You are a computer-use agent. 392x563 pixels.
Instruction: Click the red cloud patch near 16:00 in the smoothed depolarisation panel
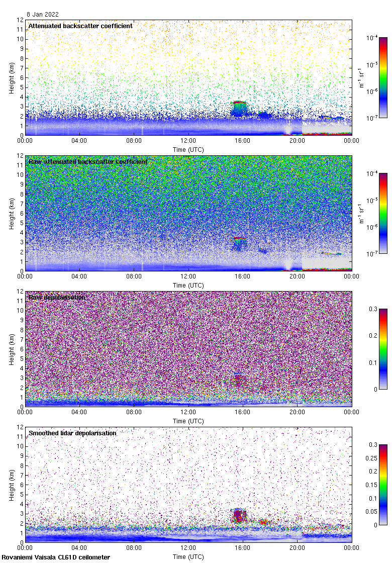(240, 516)
